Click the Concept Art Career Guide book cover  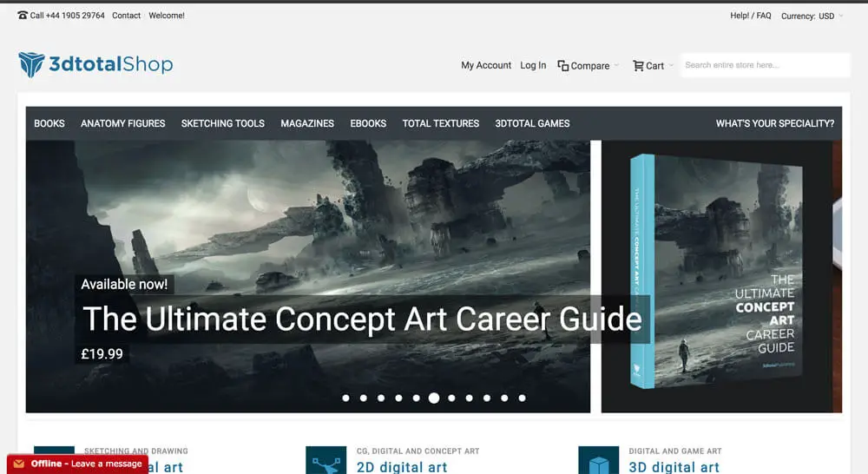pyautogui.click(x=717, y=272)
